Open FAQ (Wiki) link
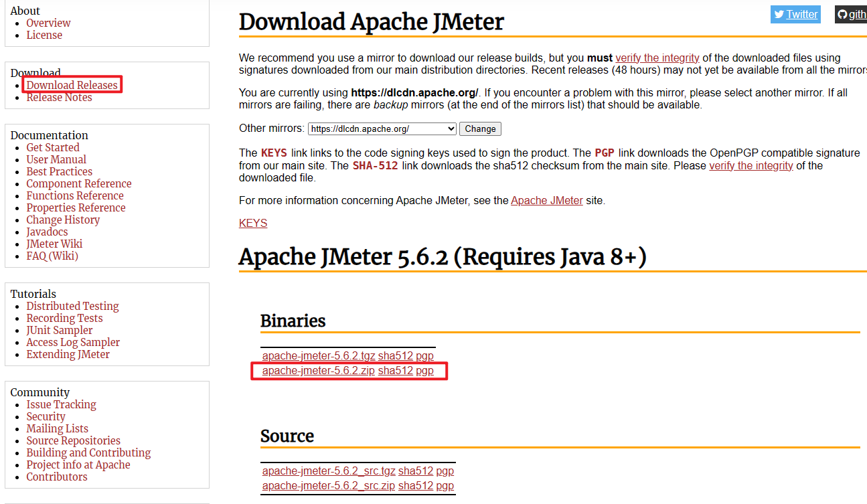The image size is (867, 504). pyautogui.click(x=52, y=256)
